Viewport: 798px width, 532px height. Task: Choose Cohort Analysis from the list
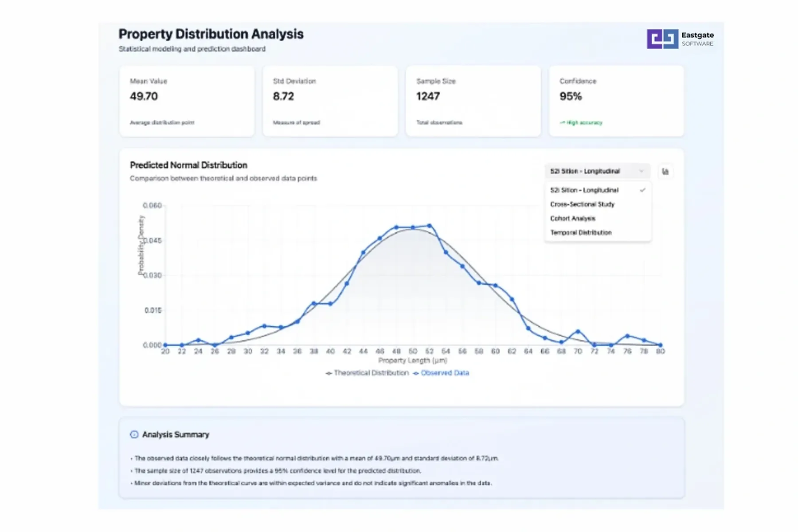[573, 219]
